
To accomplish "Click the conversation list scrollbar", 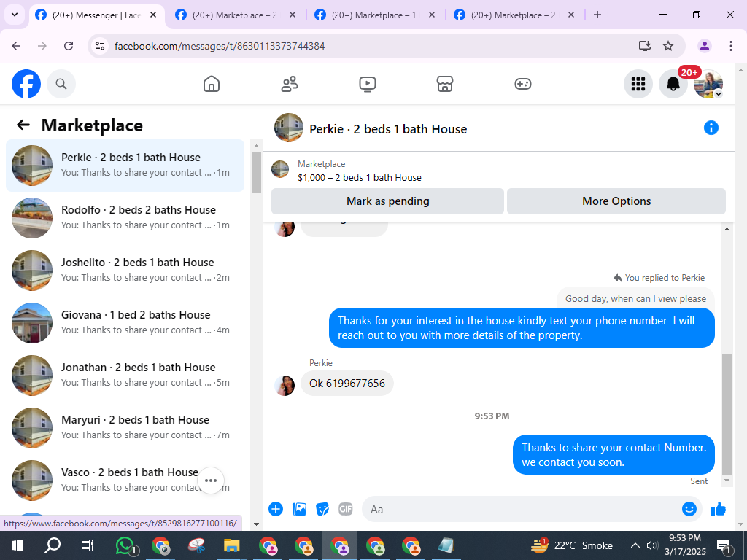I will point(256,172).
